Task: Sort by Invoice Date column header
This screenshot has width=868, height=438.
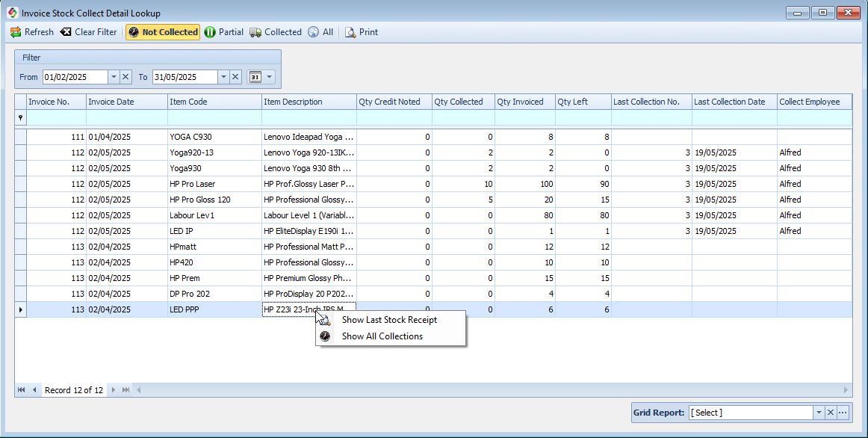Action: [x=127, y=102]
